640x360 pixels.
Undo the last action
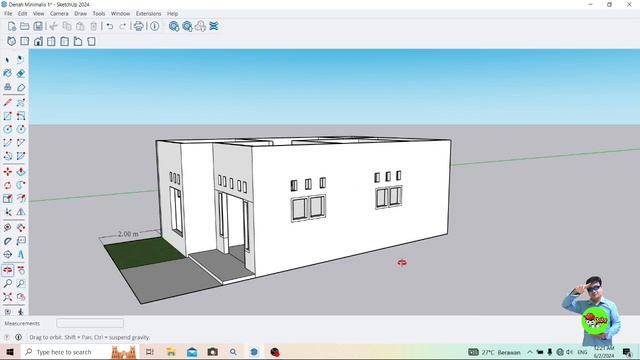(x=109, y=26)
